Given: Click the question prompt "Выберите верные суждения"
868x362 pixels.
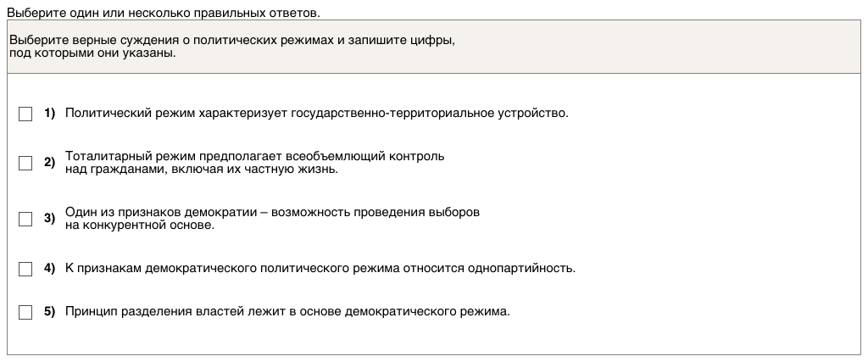Looking at the screenshot, I should (x=231, y=41).
